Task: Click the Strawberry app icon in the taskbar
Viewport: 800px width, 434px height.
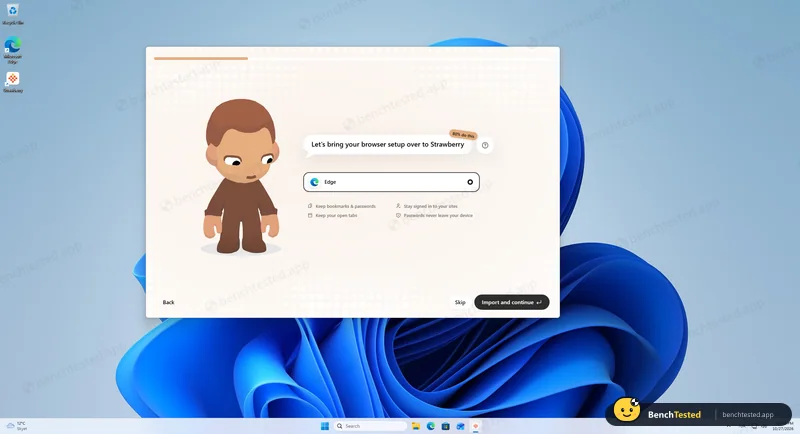Action: [x=476, y=426]
